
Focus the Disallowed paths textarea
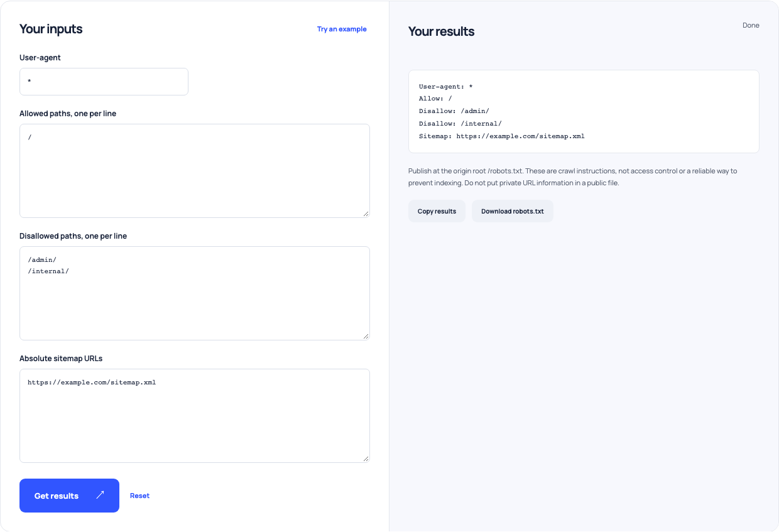pos(195,293)
